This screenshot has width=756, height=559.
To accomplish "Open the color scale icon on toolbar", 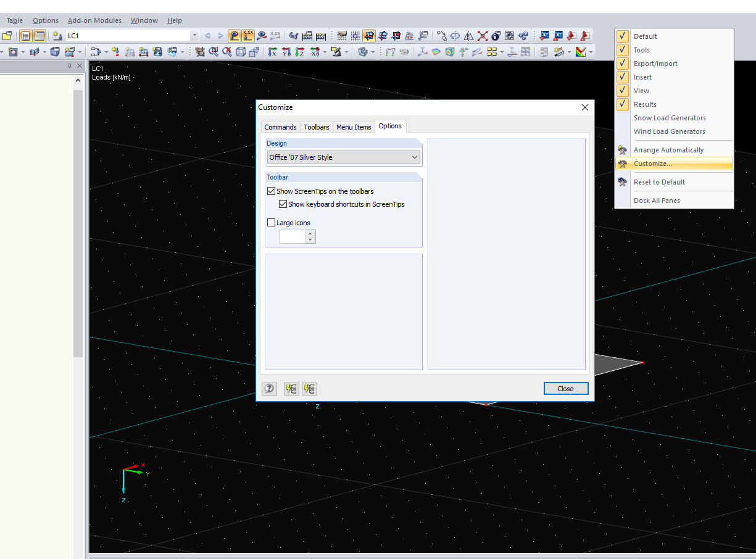I will coord(581,52).
